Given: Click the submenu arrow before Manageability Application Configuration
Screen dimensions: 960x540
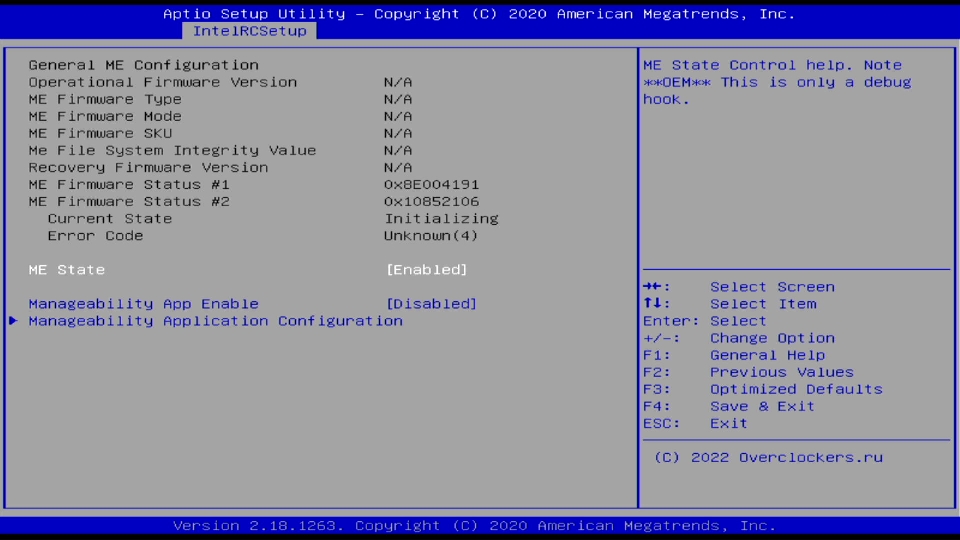Looking at the screenshot, I should (x=13, y=321).
